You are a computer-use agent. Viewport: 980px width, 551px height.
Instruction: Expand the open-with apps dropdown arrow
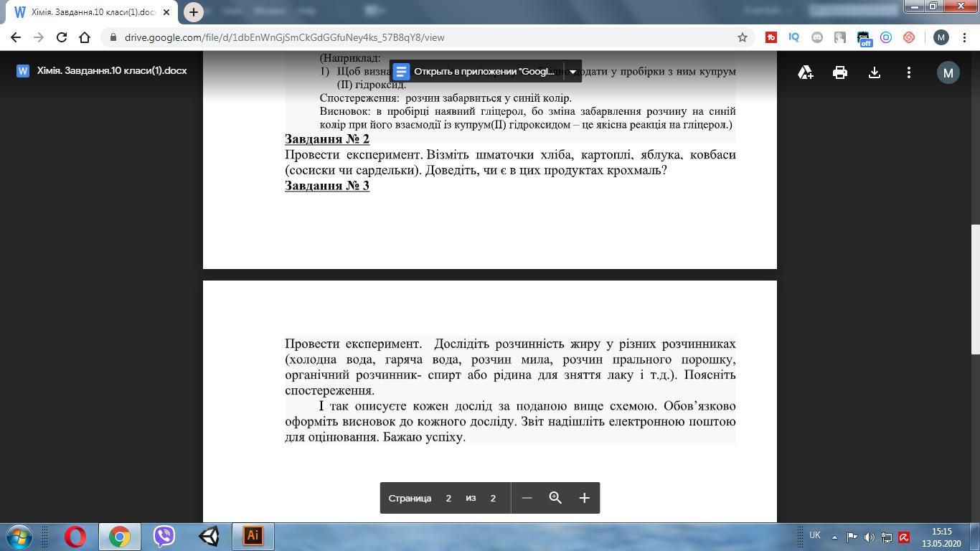coord(573,71)
